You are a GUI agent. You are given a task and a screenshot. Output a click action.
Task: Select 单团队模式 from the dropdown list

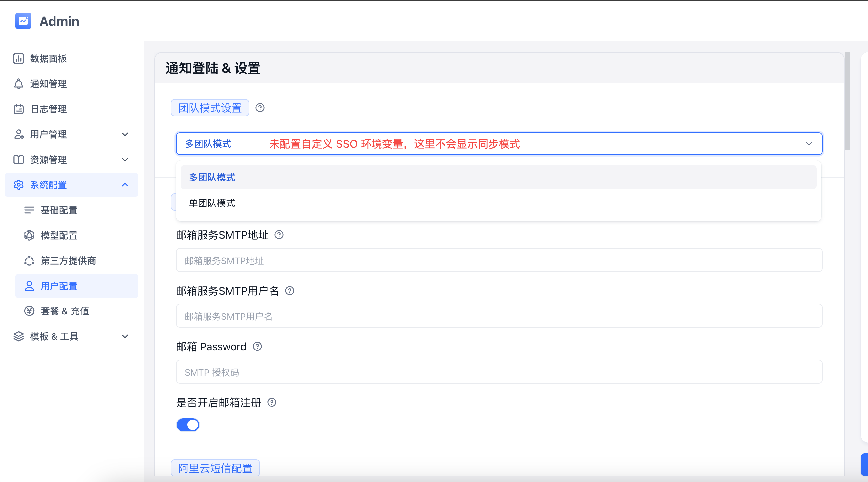click(x=212, y=203)
